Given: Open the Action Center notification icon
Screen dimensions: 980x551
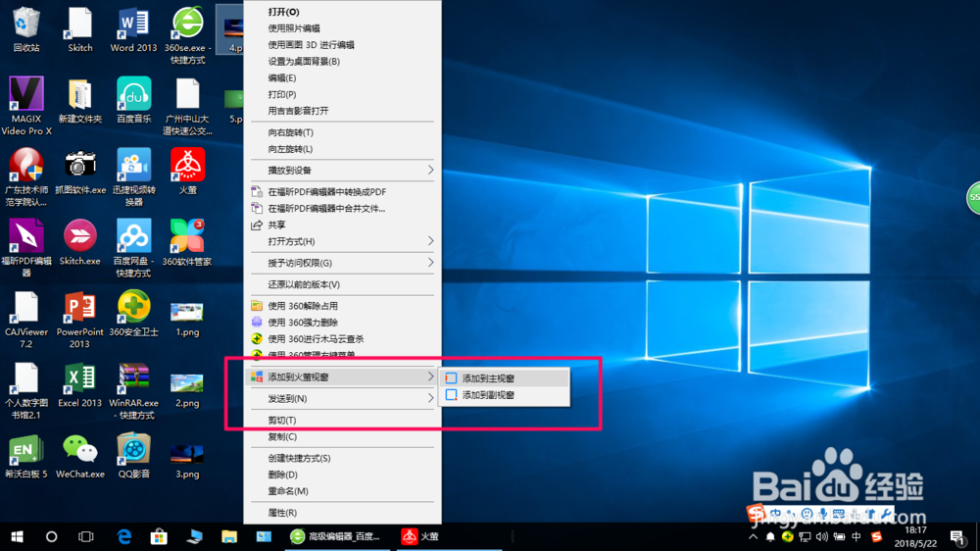Looking at the screenshot, I should [958, 536].
